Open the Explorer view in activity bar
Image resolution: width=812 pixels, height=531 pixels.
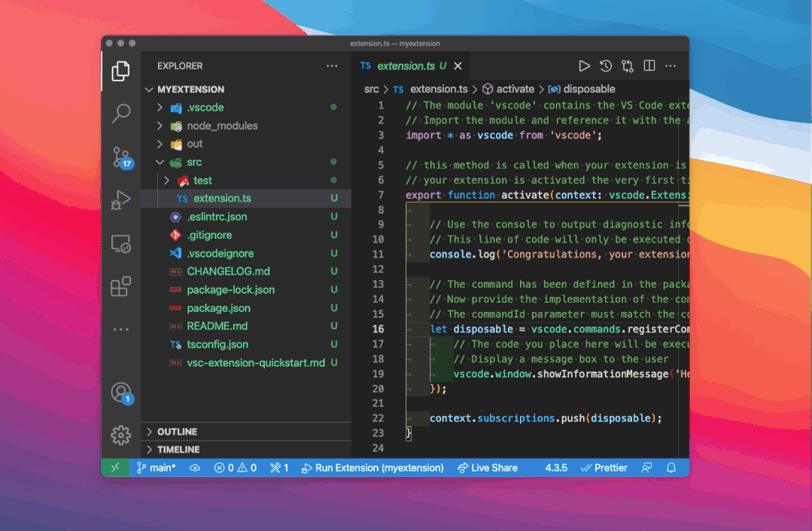coord(120,71)
